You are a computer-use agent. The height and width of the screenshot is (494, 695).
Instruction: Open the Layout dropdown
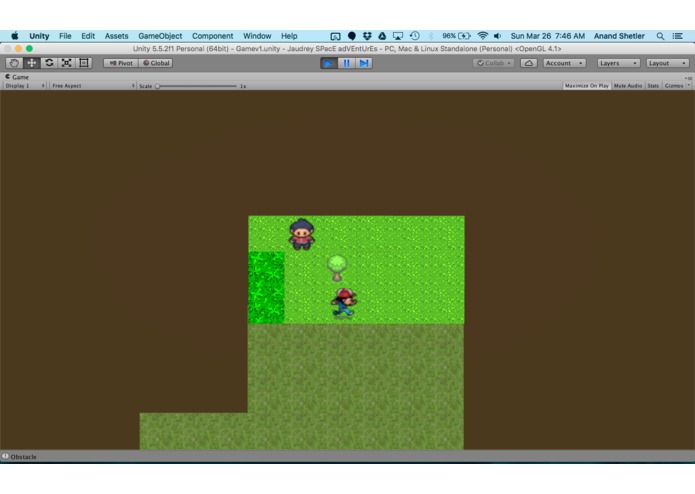click(x=667, y=63)
